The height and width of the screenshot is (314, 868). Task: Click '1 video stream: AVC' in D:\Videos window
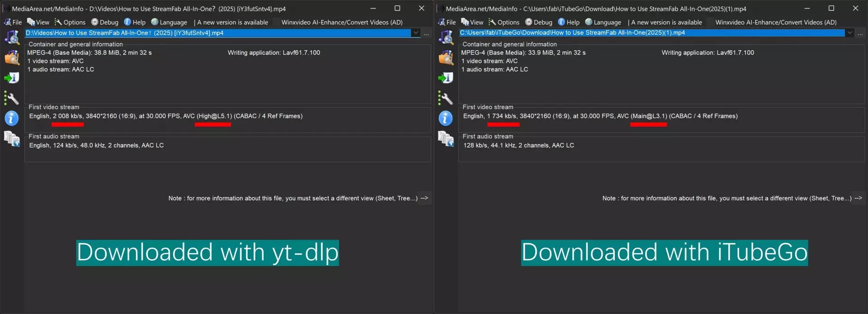56,61
